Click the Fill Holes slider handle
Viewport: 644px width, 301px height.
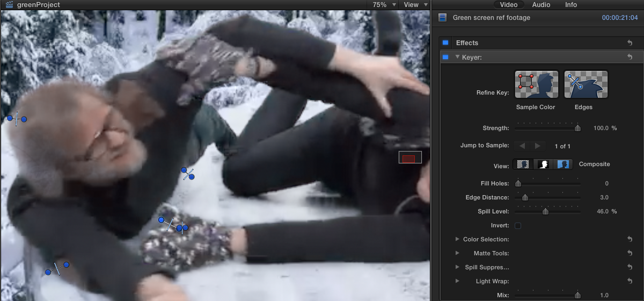pyautogui.click(x=518, y=183)
